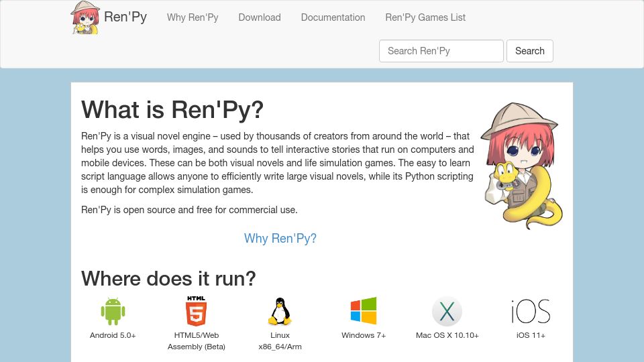Click the Ren'Py mascot logo in navbar
Viewport: 644px width, 362px height.
(x=85, y=17)
